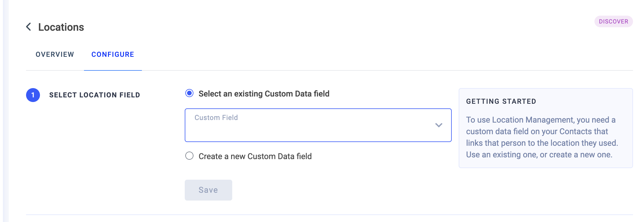Click the Custom Field placeholder text
This screenshot has width=644, height=222.
(216, 118)
